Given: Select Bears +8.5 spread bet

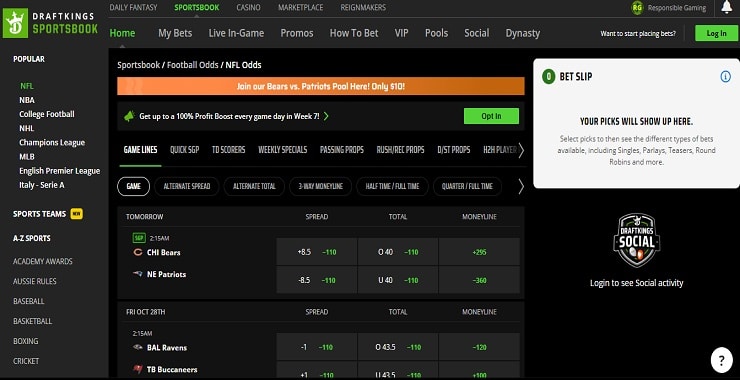Looking at the screenshot, I should 317,252.
